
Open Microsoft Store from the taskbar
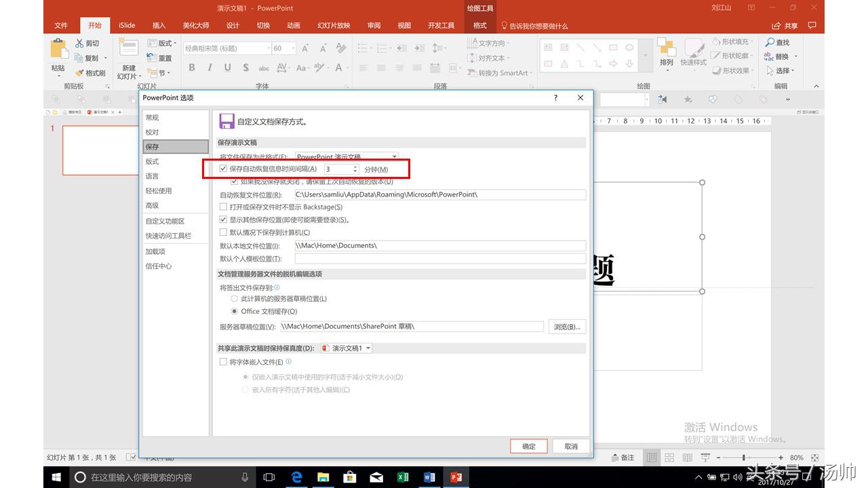click(x=350, y=477)
